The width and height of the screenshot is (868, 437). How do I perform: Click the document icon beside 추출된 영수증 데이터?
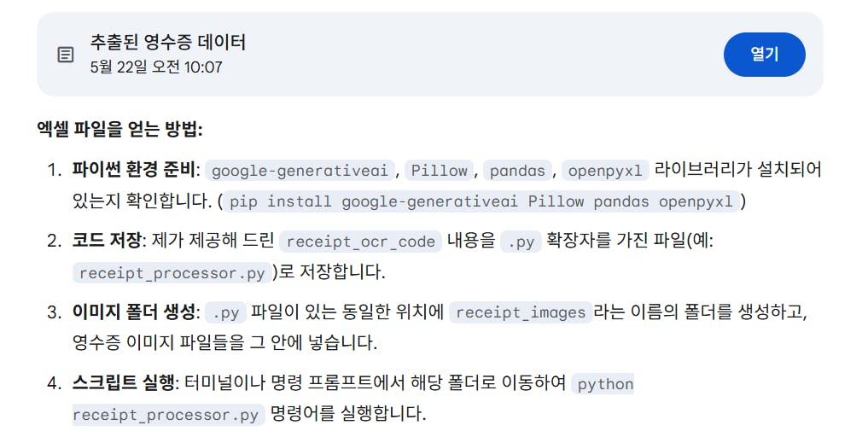[x=66, y=55]
